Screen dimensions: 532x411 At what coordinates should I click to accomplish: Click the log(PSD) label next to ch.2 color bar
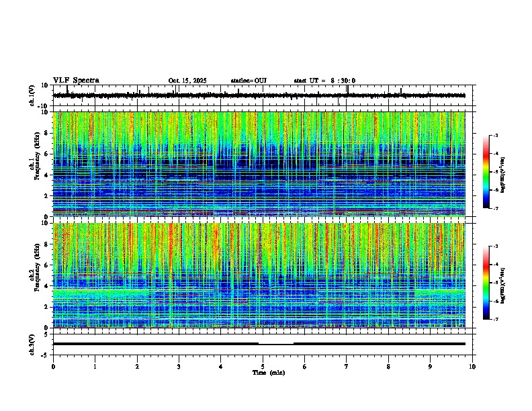click(503, 285)
